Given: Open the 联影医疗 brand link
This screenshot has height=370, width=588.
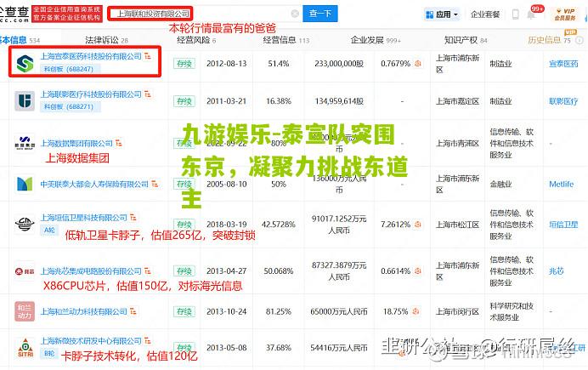Looking at the screenshot, I should click(563, 101).
